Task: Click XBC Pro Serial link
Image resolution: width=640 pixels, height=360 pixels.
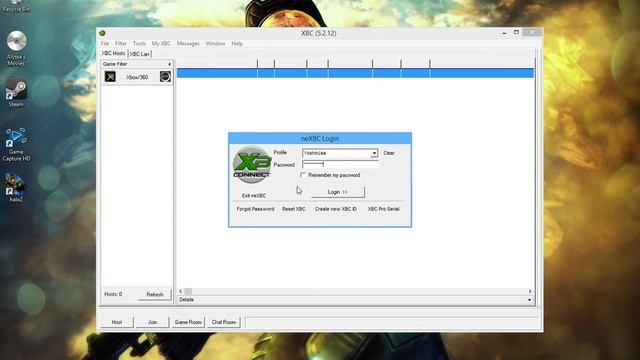Action: 384,209
